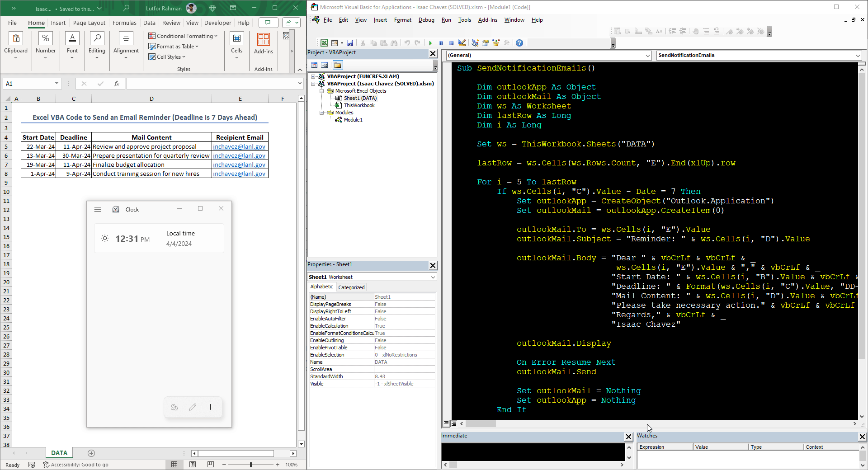Switch to Page Layout view in status bar

coord(193,465)
